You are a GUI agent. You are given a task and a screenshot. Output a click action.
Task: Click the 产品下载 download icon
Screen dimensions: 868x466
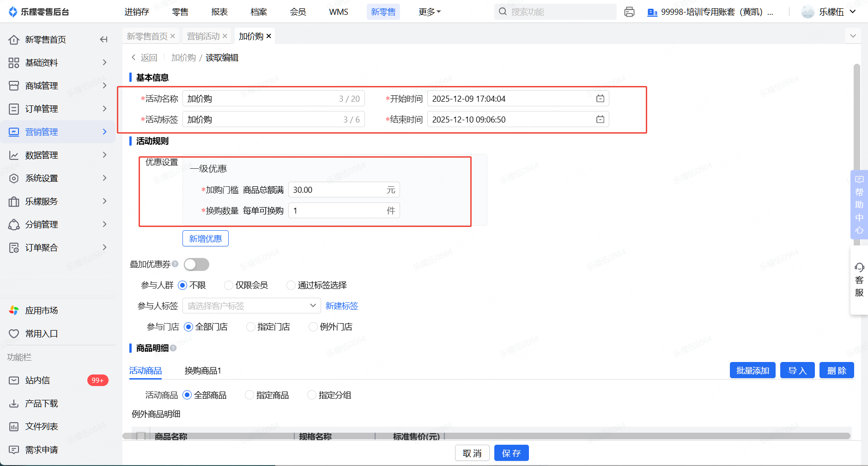coord(14,404)
